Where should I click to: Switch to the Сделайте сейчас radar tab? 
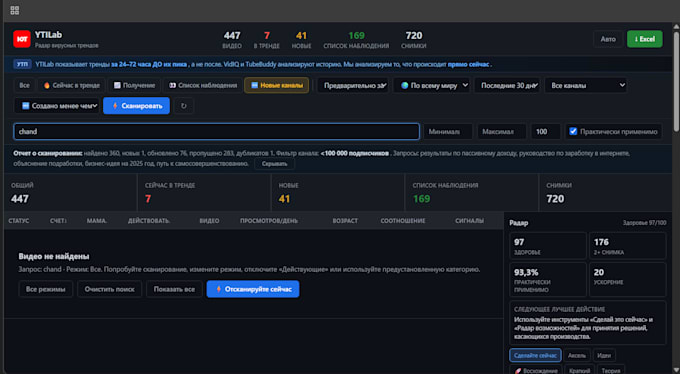[x=535, y=355]
